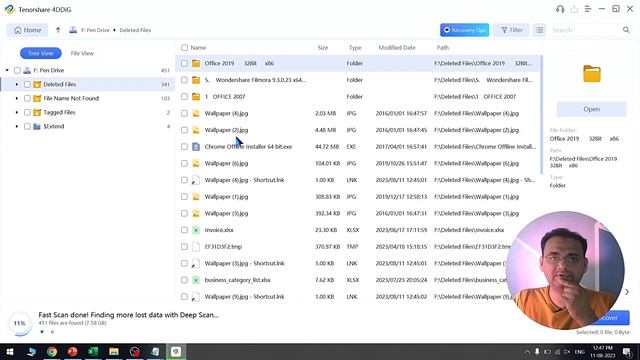The image size is (640, 360).
Task: Click the share icon in title bar
Action: click(x=574, y=9)
